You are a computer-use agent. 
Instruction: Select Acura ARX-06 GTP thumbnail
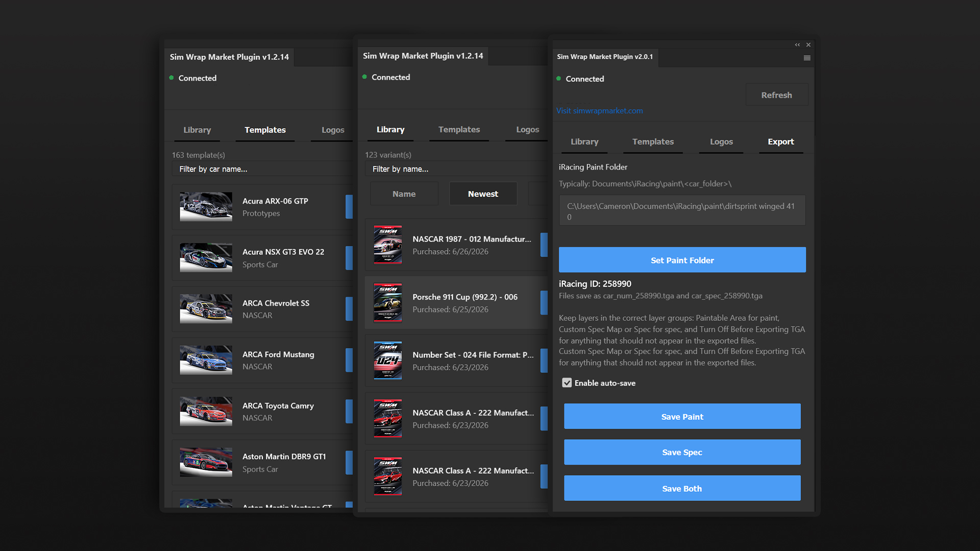click(x=206, y=207)
